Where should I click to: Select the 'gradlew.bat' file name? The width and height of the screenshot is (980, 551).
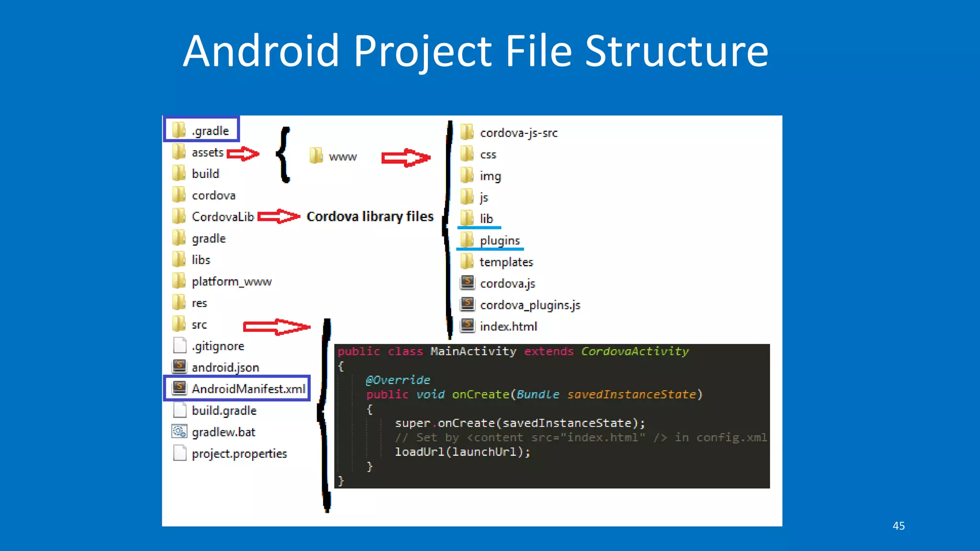223,432
